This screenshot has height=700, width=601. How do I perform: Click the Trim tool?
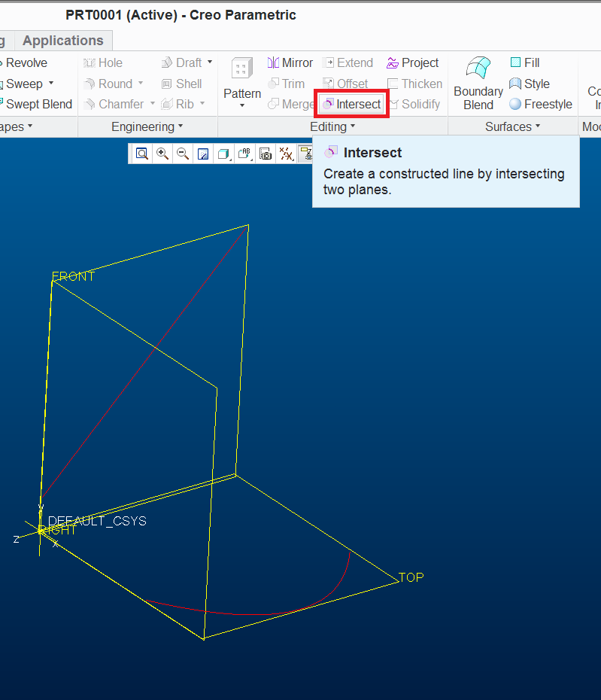point(286,84)
